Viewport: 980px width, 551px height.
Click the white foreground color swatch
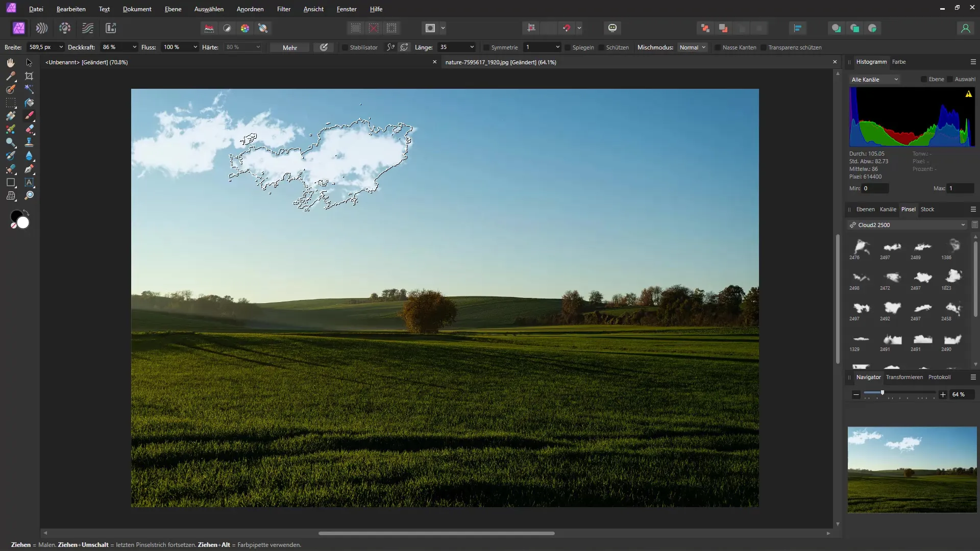pyautogui.click(x=23, y=223)
